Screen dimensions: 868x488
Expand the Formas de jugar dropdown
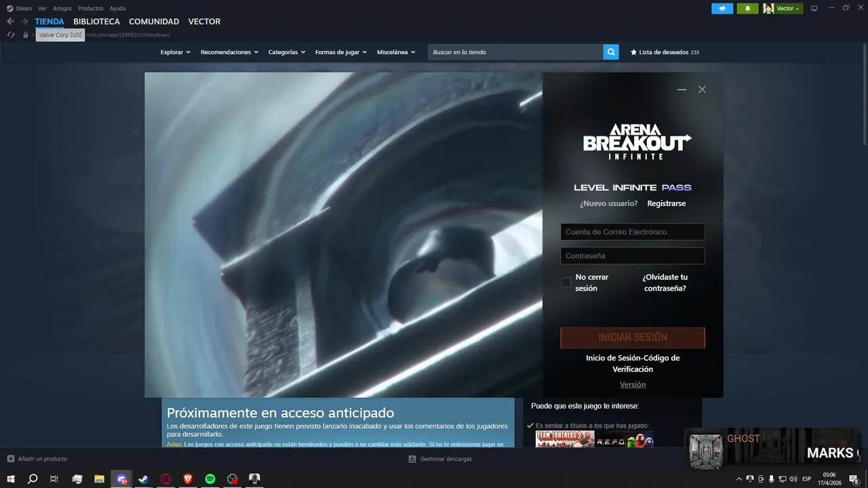pos(340,52)
